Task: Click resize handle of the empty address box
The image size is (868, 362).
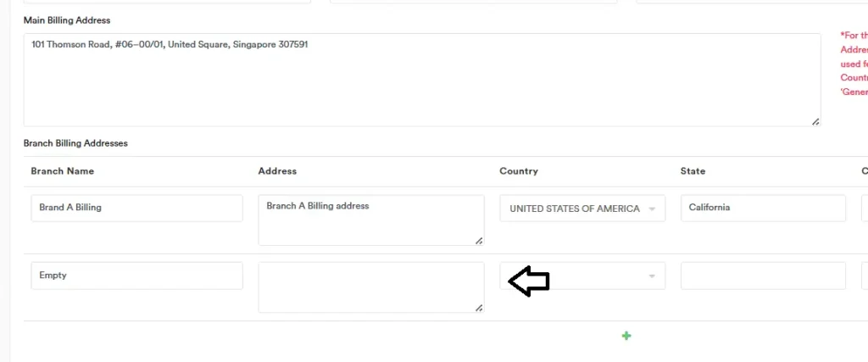Action: pos(479,308)
